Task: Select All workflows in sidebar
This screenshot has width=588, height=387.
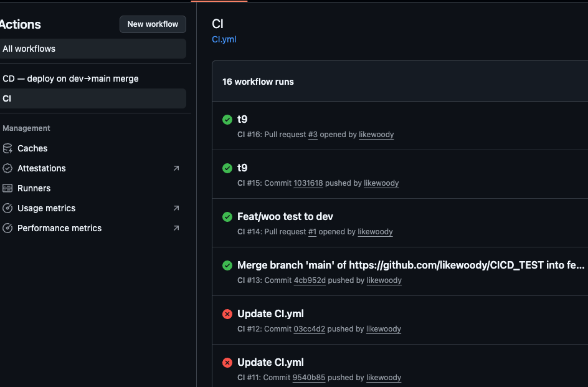Action: (29, 49)
